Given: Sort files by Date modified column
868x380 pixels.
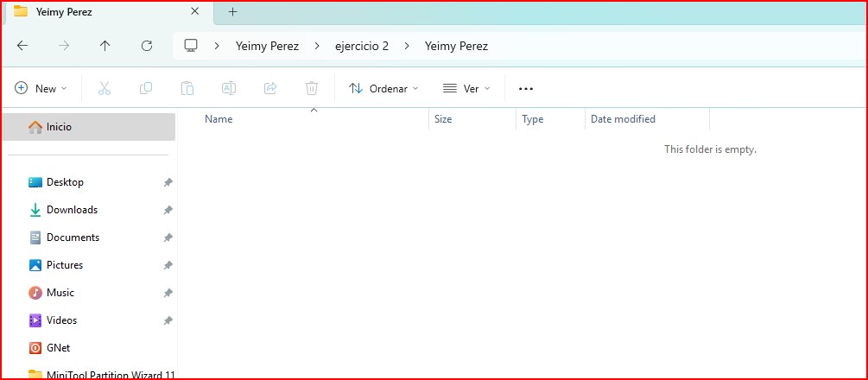Looking at the screenshot, I should [x=622, y=119].
